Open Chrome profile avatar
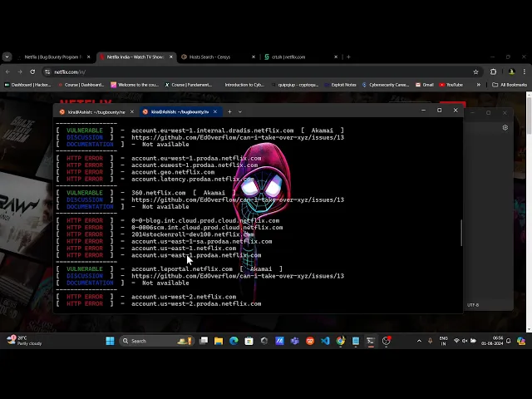The image size is (532, 399). pos(512,72)
